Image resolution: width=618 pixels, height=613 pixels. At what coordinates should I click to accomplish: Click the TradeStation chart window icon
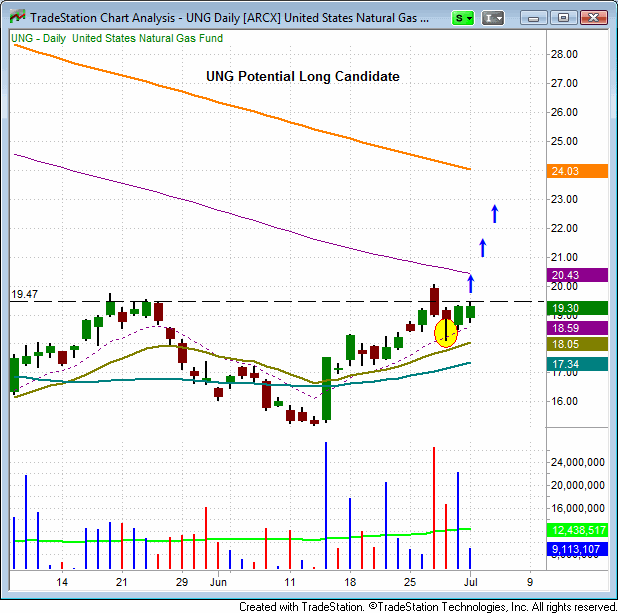tap(17, 17)
